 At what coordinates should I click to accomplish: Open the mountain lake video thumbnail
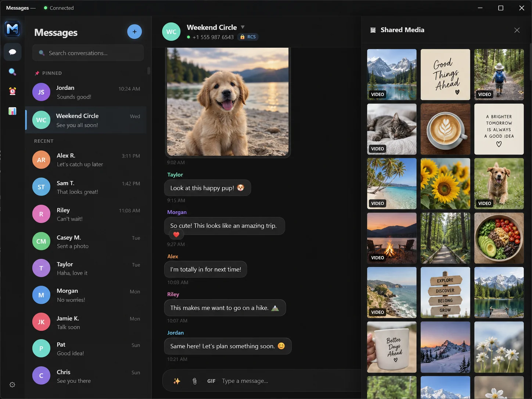coord(392,75)
